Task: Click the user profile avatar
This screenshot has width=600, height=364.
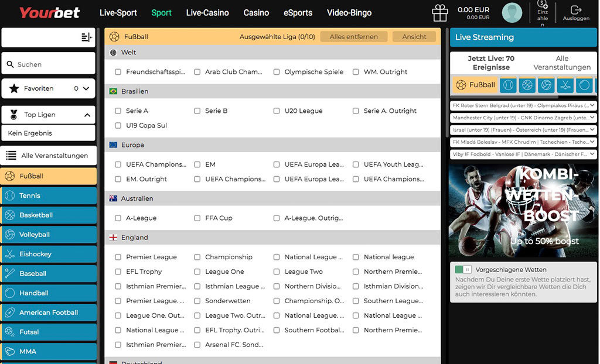Action: (x=512, y=12)
